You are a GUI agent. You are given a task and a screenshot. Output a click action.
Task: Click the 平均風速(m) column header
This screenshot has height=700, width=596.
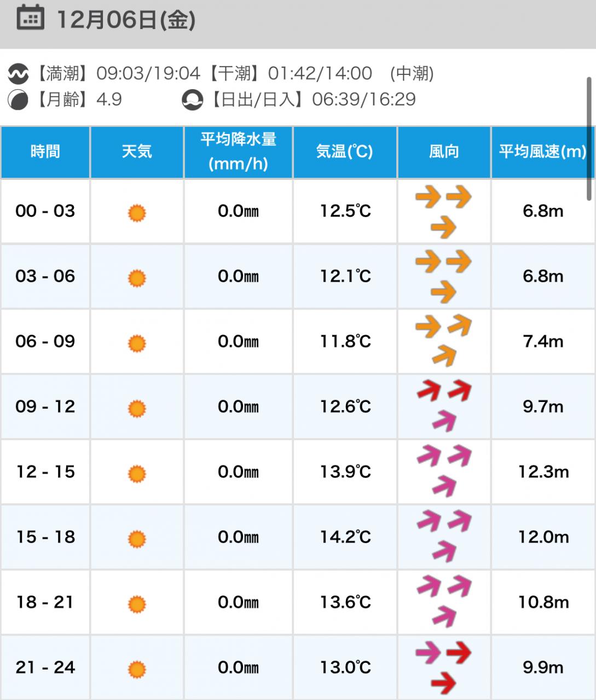pyautogui.click(x=542, y=151)
